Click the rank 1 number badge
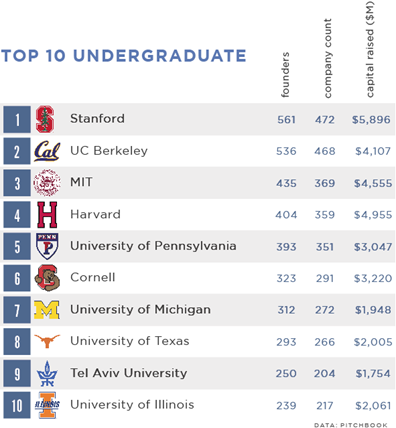This screenshot has width=396, height=428. point(17,119)
